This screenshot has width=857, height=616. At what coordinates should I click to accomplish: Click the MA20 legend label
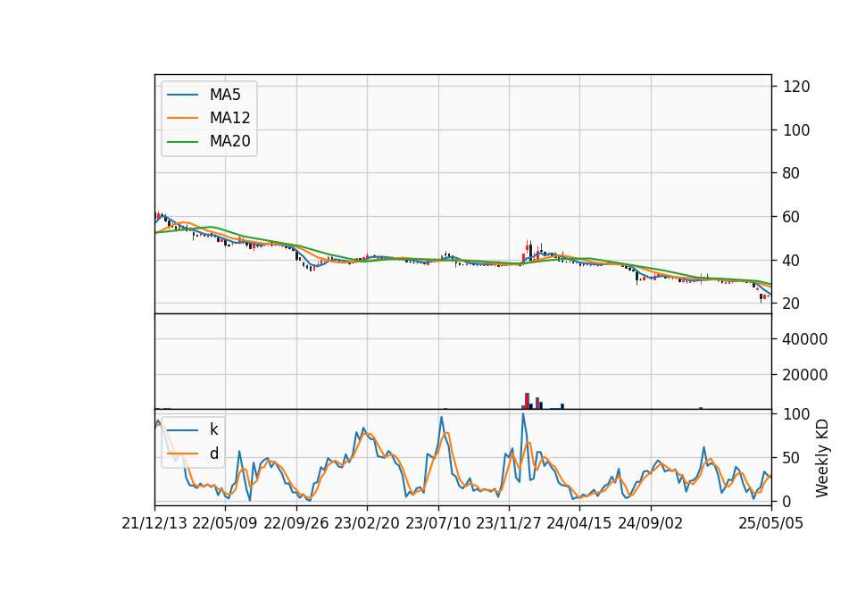click(229, 141)
